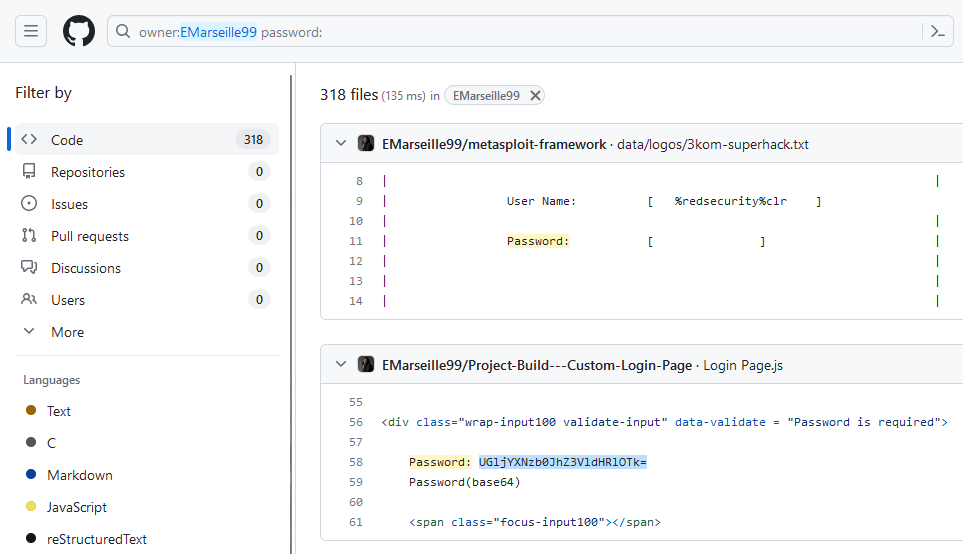The image size is (963, 554).
Task: Click the %redsecurity%clr text
Action: [x=730, y=201]
